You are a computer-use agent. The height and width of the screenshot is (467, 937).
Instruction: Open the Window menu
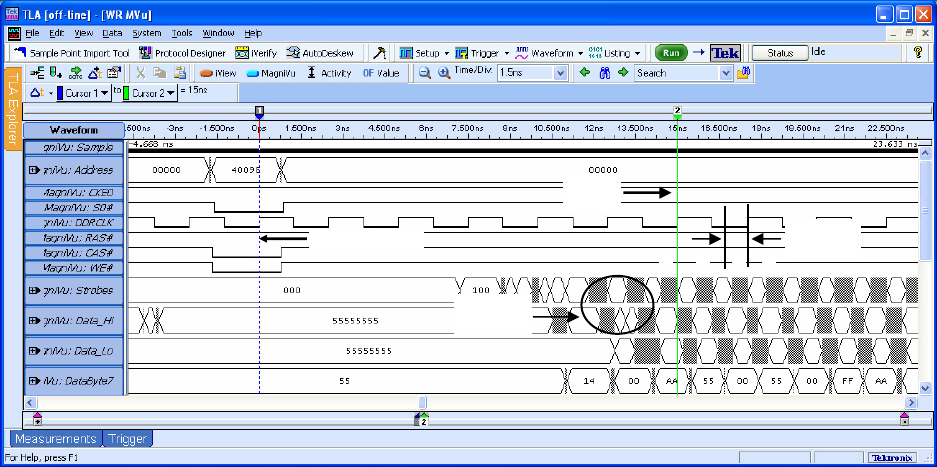[218, 33]
